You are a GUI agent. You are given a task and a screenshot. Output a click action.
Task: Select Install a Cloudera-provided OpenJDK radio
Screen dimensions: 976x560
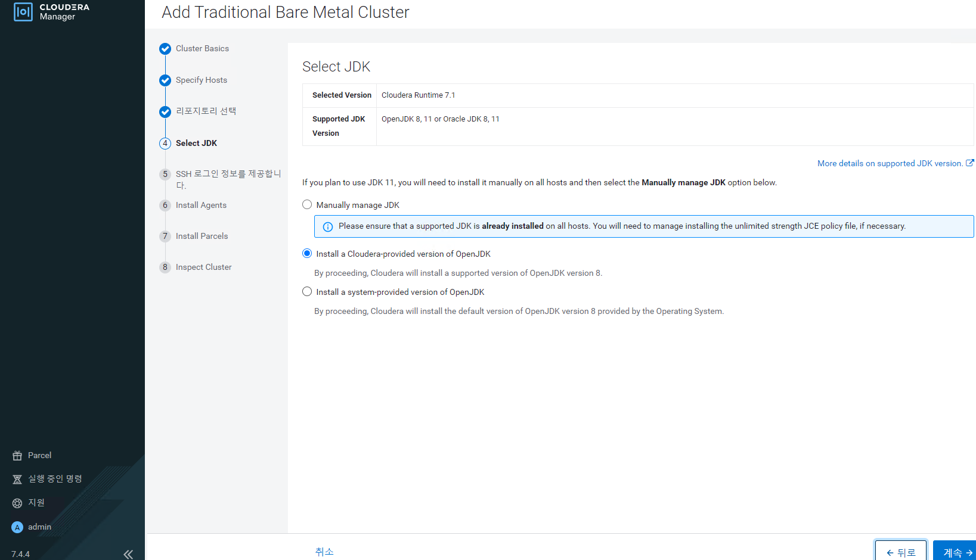tap(307, 253)
